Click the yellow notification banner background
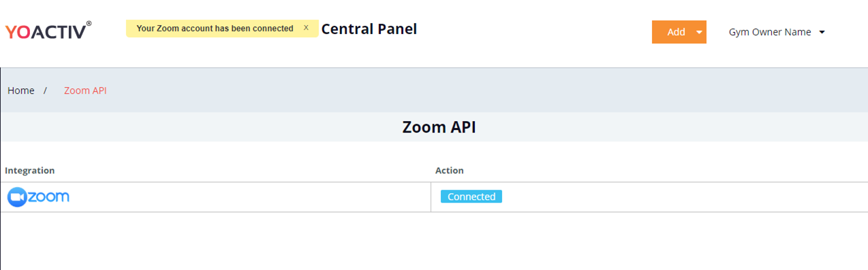868x270 pixels. [222, 29]
